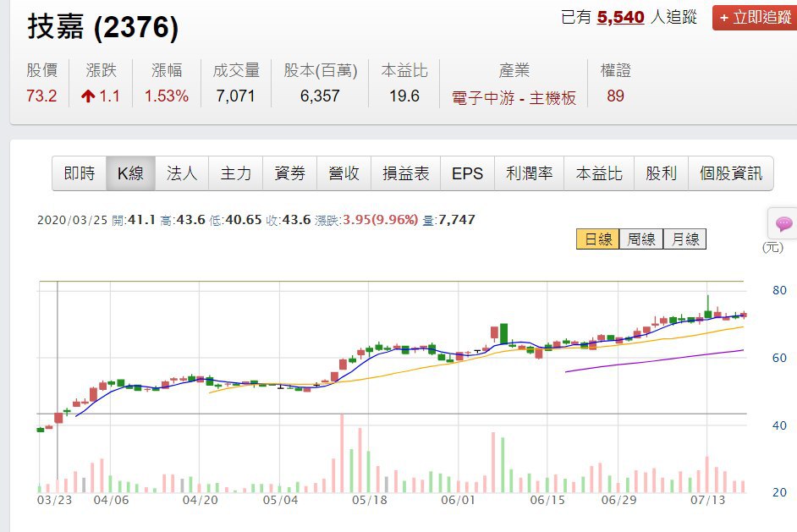Click the 06/01 date label on chart axis
This screenshot has width=797, height=532.
tap(458, 501)
